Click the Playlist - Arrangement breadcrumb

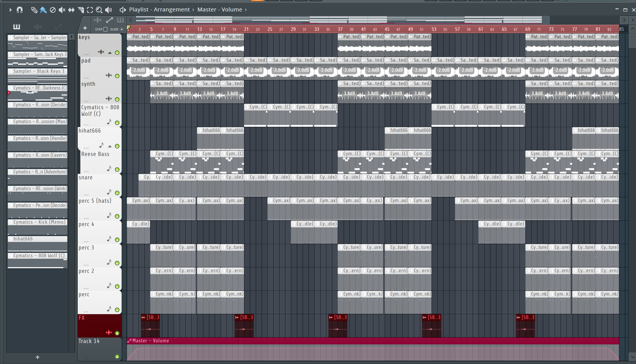[x=159, y=9]
